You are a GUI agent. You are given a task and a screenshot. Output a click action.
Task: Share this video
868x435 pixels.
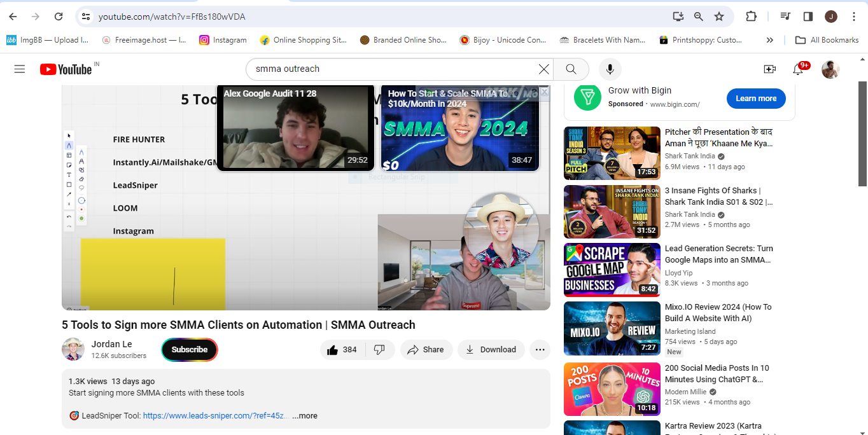click(426, 350)
